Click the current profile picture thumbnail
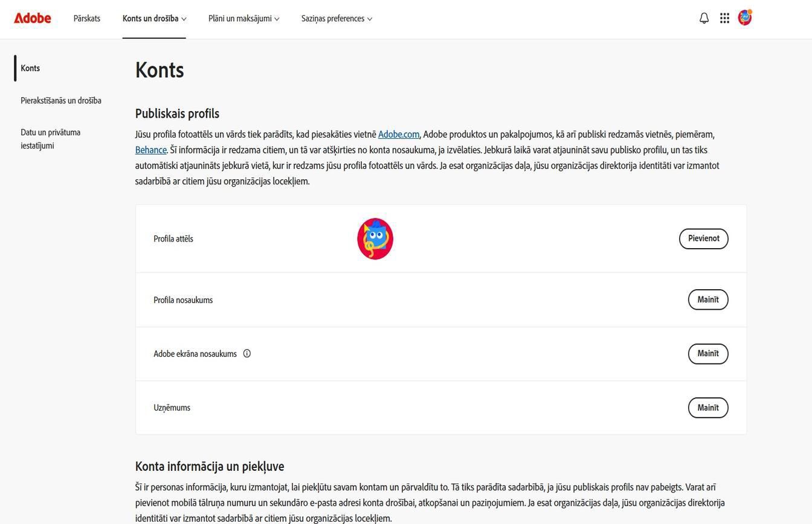 click(375, 238)
